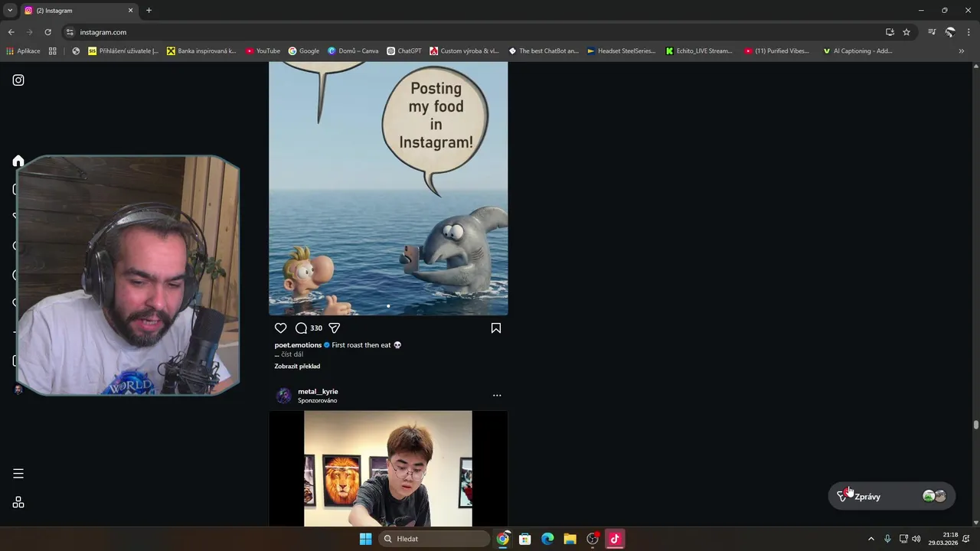Click the poet.emotions username link

(298, 345)
